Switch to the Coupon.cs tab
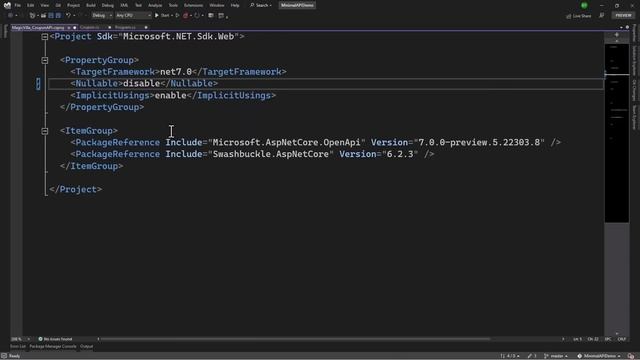 point(89,27)
